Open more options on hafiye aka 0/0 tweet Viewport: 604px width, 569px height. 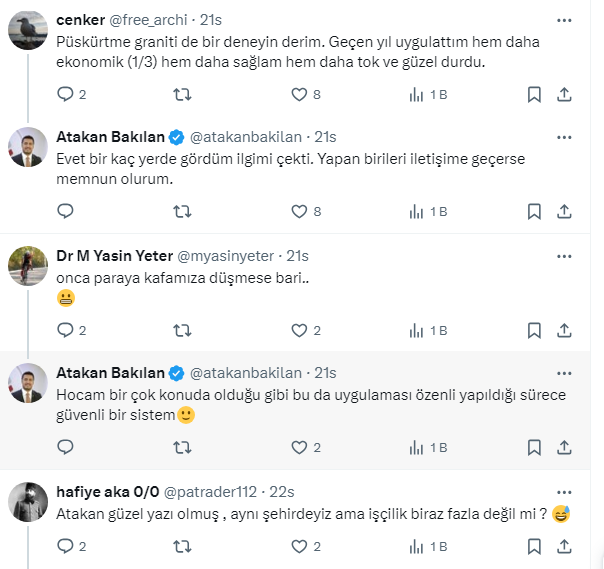[x=565, y=490]
